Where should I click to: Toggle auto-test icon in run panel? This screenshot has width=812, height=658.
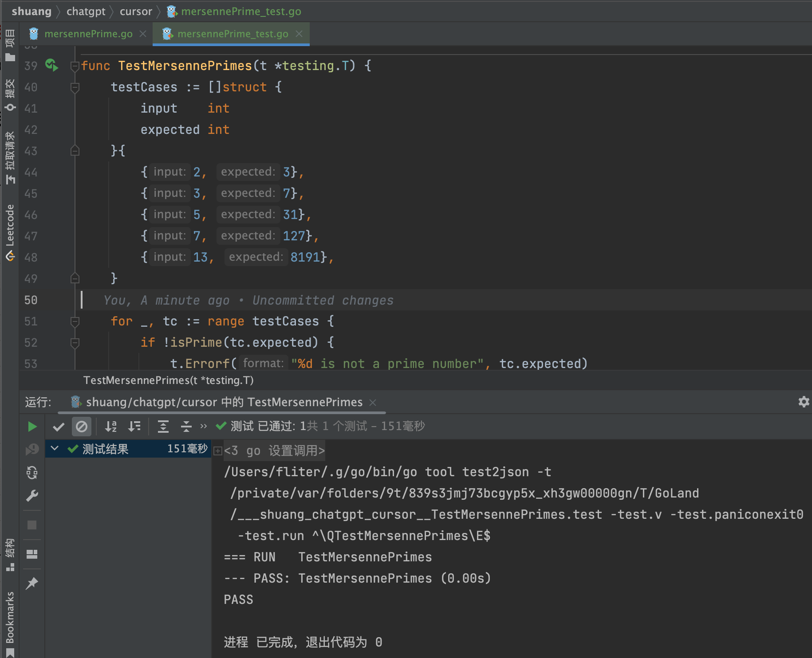click(x=32, y=473)
